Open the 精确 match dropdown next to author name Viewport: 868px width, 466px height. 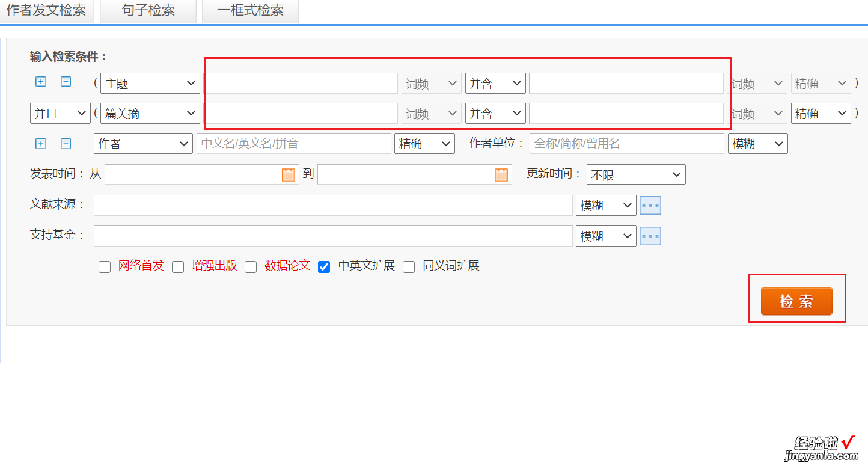[x=424, y=144]
